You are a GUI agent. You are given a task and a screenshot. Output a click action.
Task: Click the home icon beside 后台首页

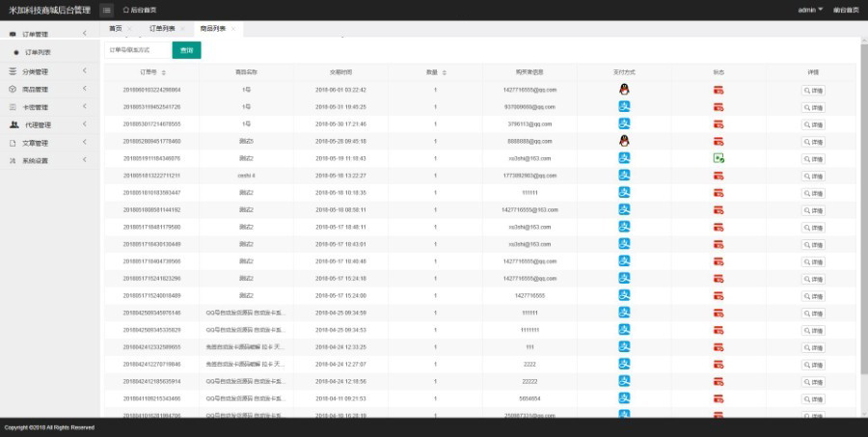126,10
